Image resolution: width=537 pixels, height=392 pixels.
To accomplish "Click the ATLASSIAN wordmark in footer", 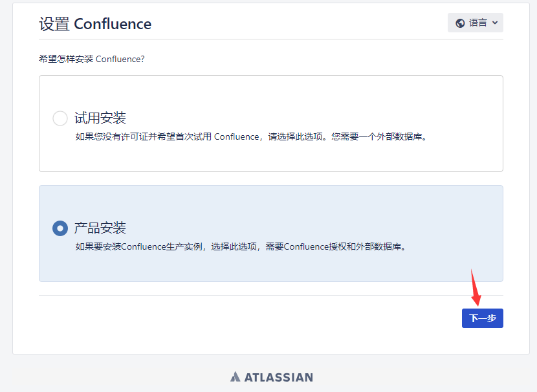I will (x=278, y=376).
